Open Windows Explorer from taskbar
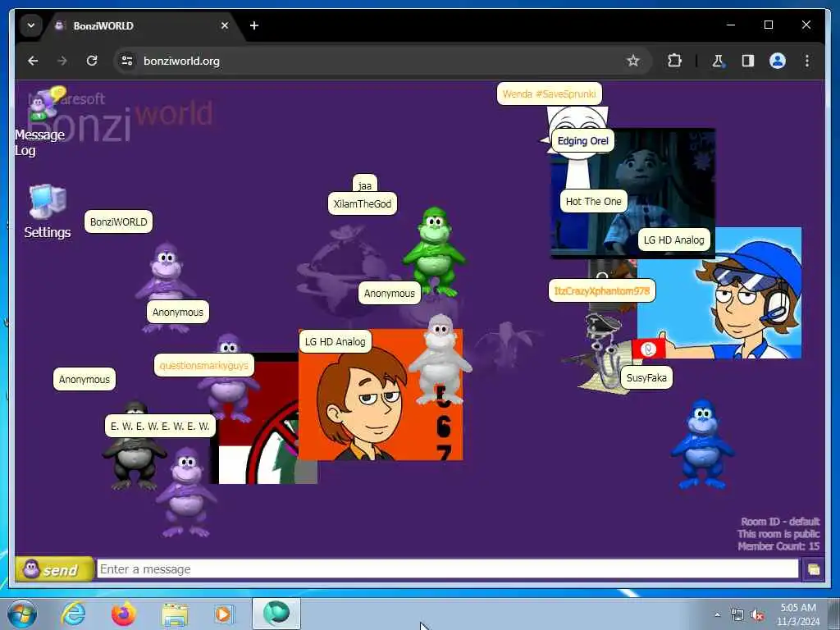The width and height of the screenshot is (840, 630). (x=176, y=614)
